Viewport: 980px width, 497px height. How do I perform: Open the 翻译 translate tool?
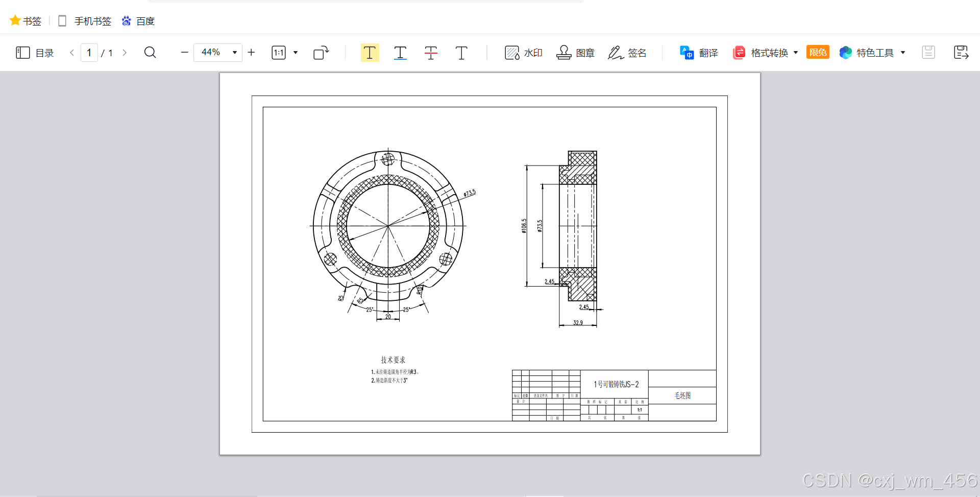pos(699,53)
